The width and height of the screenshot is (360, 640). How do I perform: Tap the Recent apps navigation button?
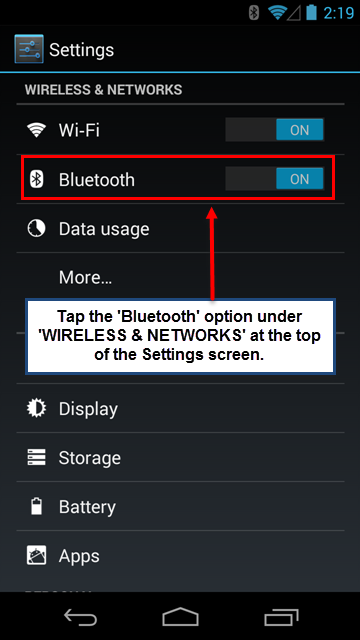pyautogui.click(x=281, y=617)
